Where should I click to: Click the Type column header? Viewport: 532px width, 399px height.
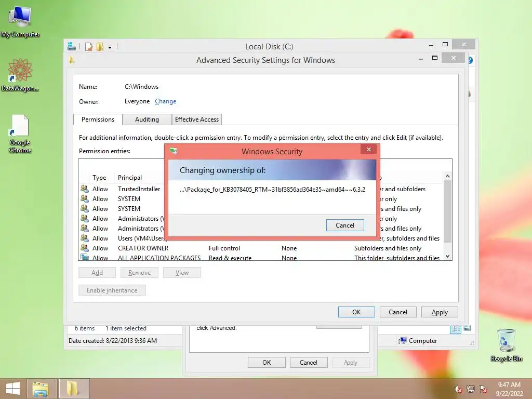tap(99, 178)
